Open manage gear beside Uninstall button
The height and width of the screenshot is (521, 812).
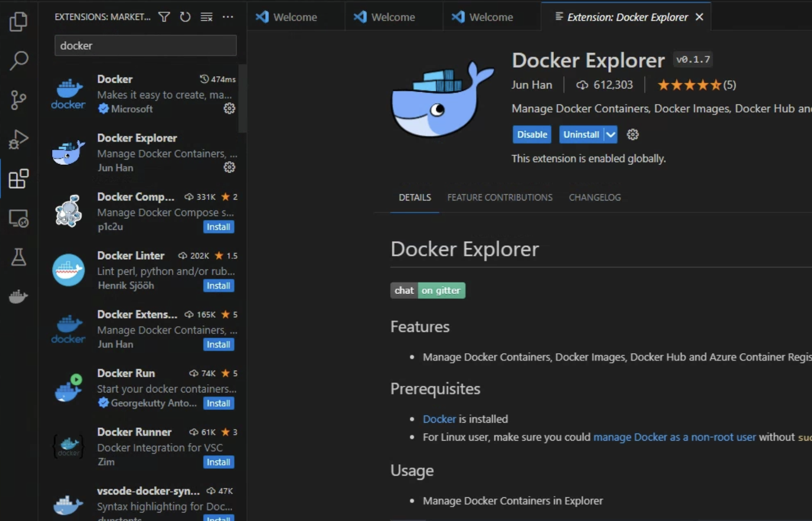click(632, 134)
